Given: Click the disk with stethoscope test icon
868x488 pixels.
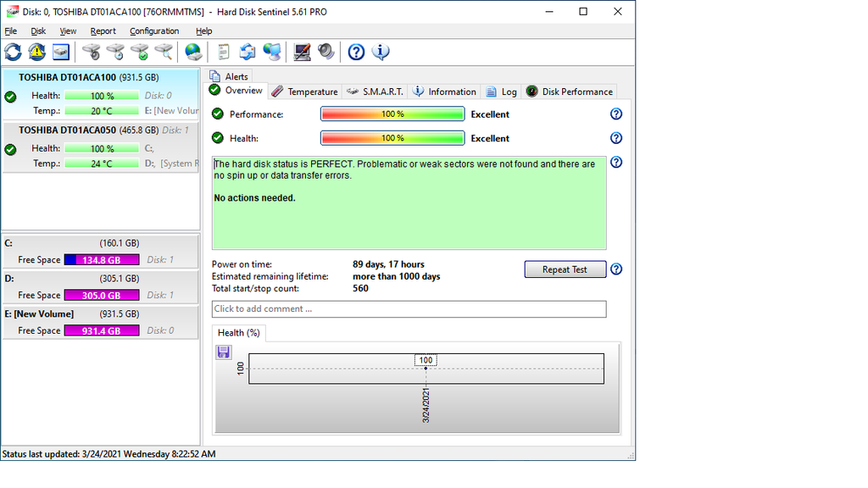Looking at the screenshot, I should 91,52.
